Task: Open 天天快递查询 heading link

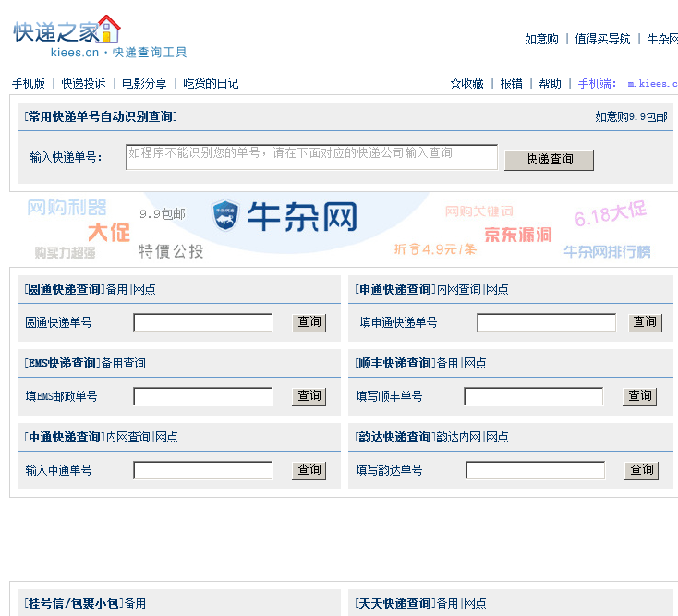Action: coord(395,603)
